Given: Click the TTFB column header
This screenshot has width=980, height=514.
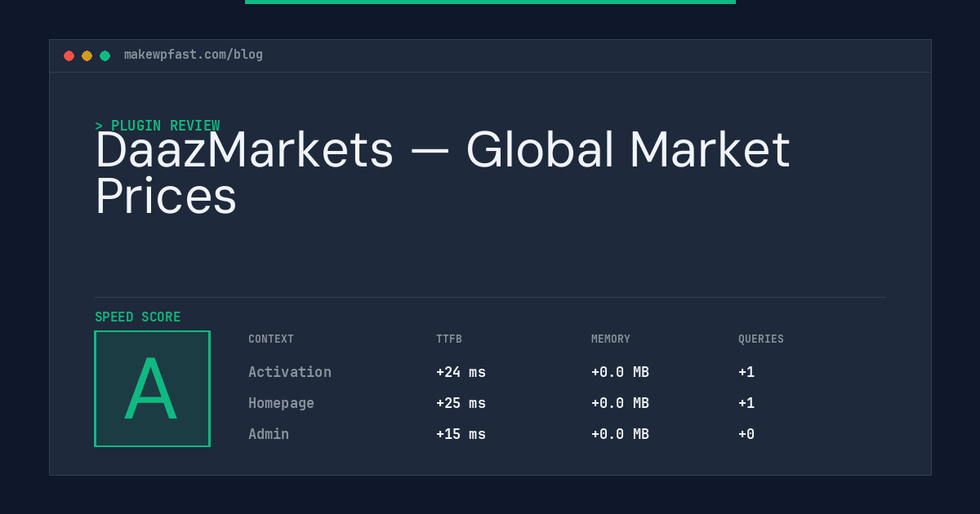Looking at the screenshot, I should click(449, 339).
